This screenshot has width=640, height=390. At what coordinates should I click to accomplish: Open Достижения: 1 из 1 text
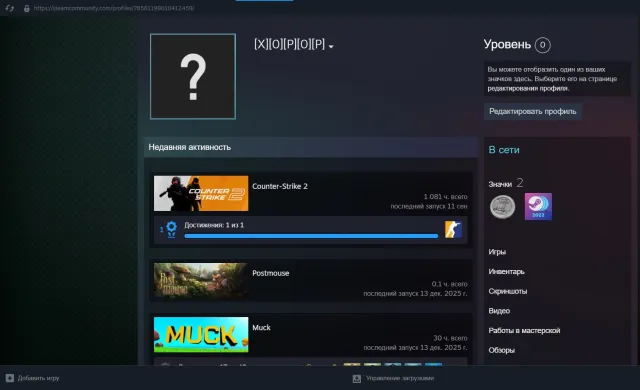point(214,225)
